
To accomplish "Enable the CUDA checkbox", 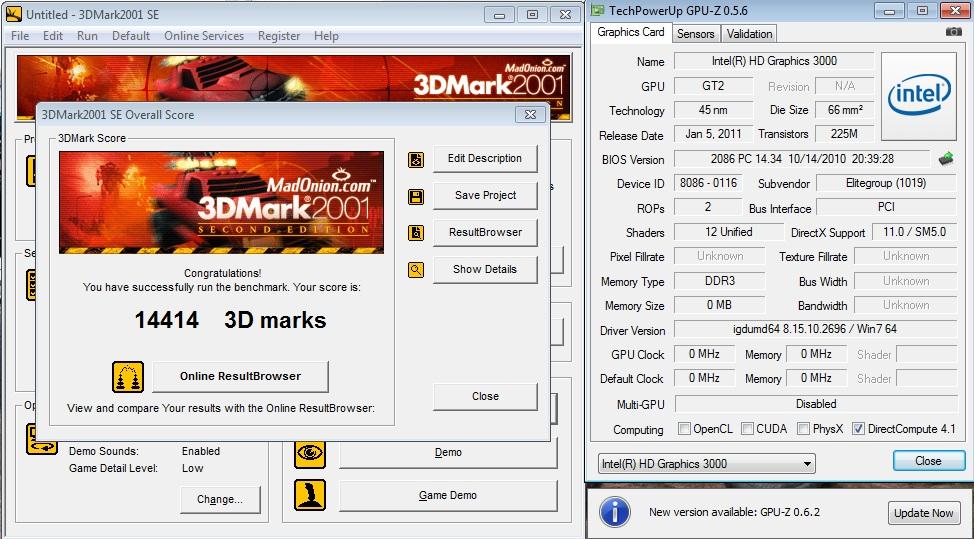I will [747, 429].
